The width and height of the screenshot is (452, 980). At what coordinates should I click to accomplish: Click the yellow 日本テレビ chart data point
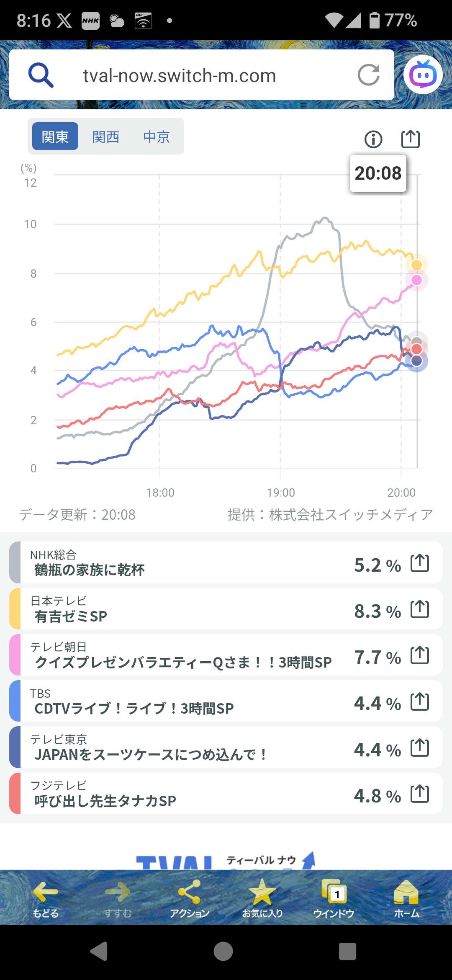click(x=416, y=265)
